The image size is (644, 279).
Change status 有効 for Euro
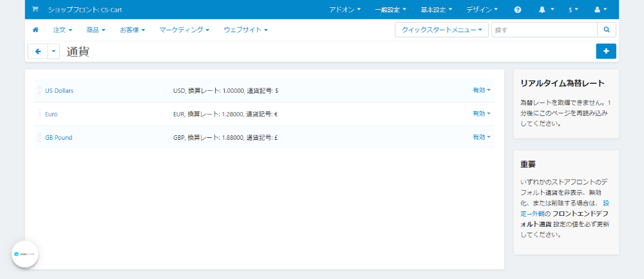click(x=481, y=113)
